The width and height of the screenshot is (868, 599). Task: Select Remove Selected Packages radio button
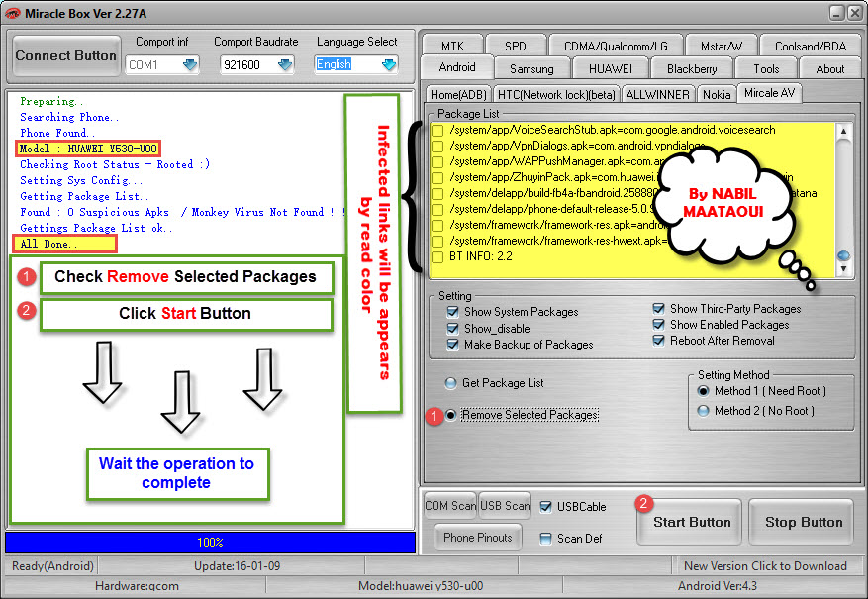click(x=451, y=415)
